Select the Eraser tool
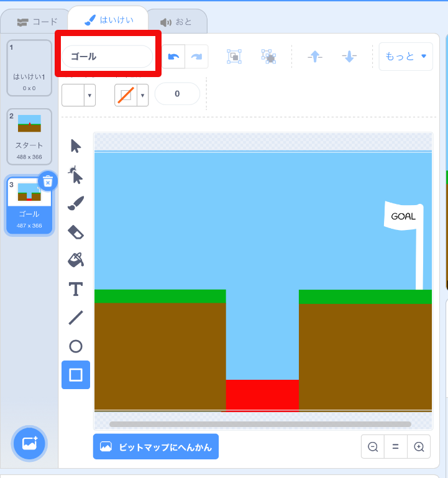Screen dimensions: 448x478 tap(76, 232)
